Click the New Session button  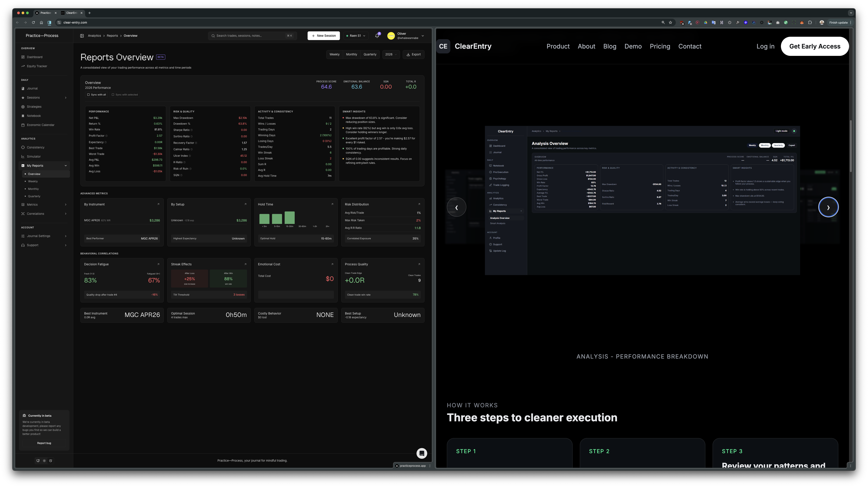[323, 36]
